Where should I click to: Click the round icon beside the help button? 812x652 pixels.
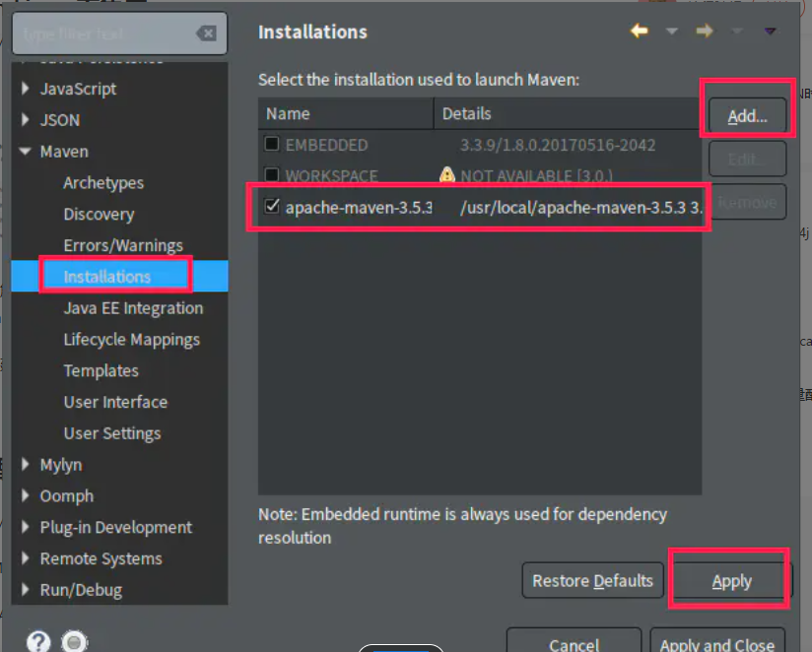(74, 642)
